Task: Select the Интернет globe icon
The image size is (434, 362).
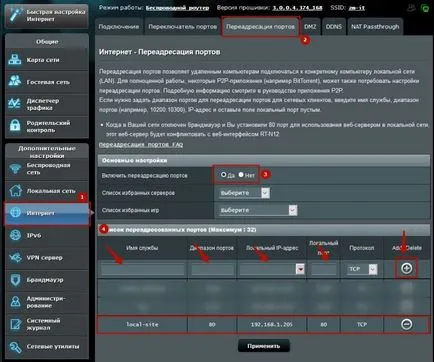Action: pos(15,212)
